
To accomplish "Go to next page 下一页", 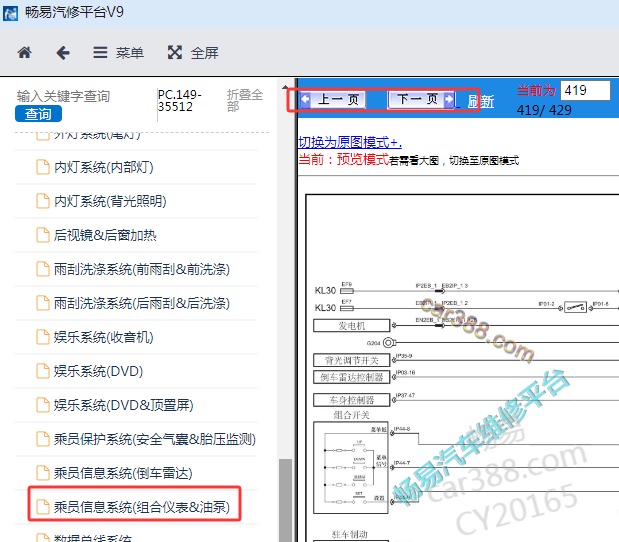I will click(421, 99).
